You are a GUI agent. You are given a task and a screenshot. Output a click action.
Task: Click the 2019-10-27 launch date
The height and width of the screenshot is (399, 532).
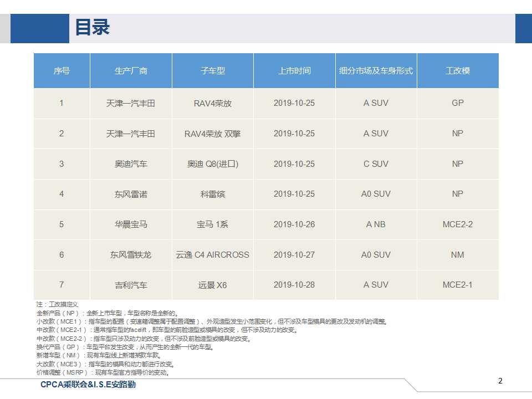tap(294, 255)
